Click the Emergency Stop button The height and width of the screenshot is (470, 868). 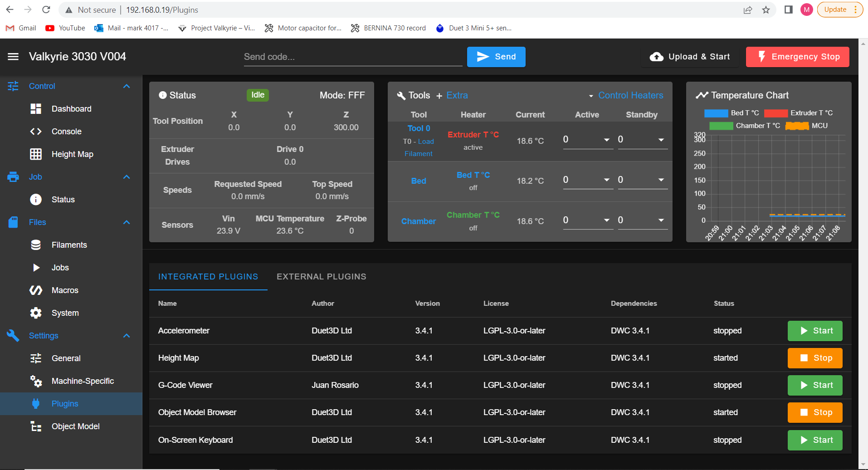click(x=798, y=57)
